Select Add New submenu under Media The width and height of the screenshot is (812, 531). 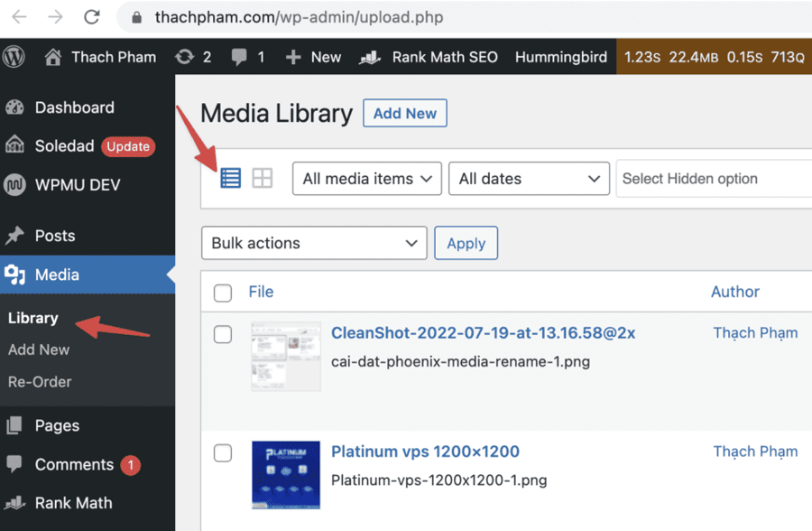click(x=39, y=349)
